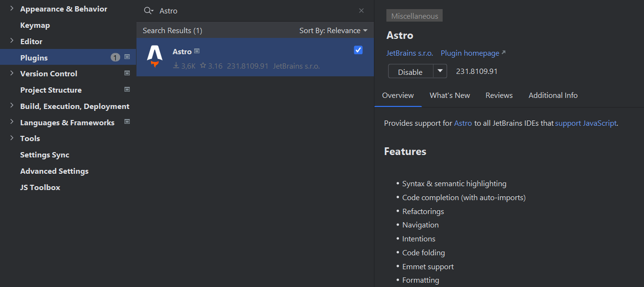Click the project-level icon beside Version Control
Screen dimensions: 644x287
pos(127,73)
